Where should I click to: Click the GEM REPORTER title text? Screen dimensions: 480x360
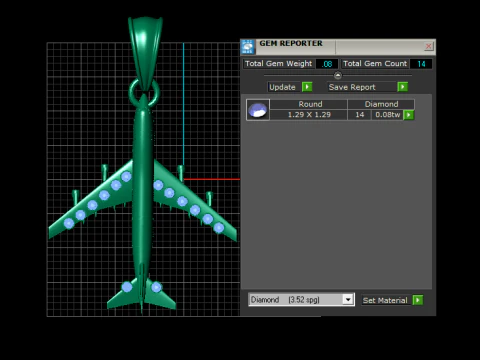click(x=291, y=43)
